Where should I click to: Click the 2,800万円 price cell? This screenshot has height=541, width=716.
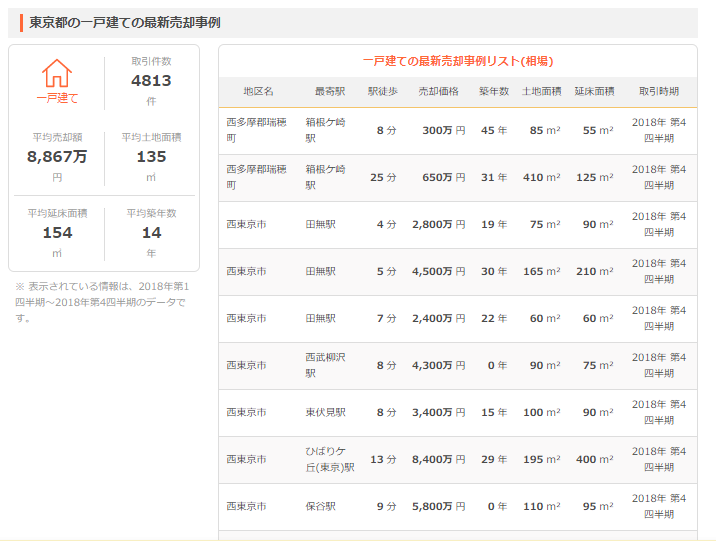pos(438,225)
